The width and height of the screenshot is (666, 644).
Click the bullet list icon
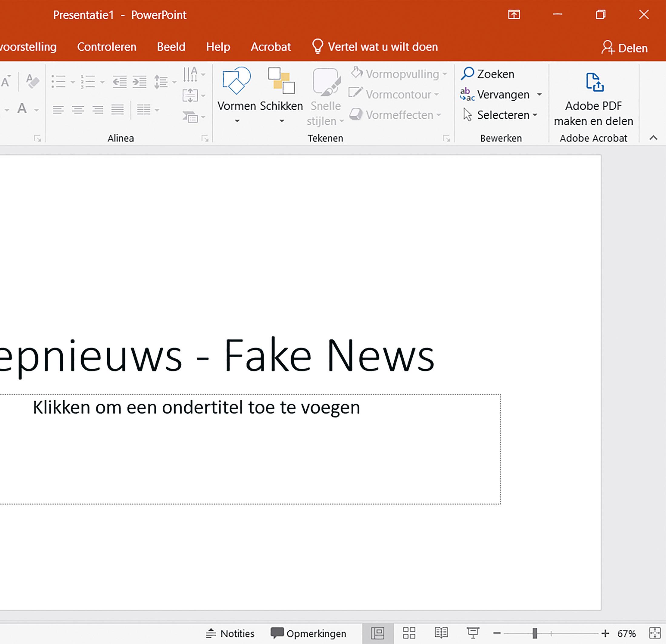click(58, 82)
